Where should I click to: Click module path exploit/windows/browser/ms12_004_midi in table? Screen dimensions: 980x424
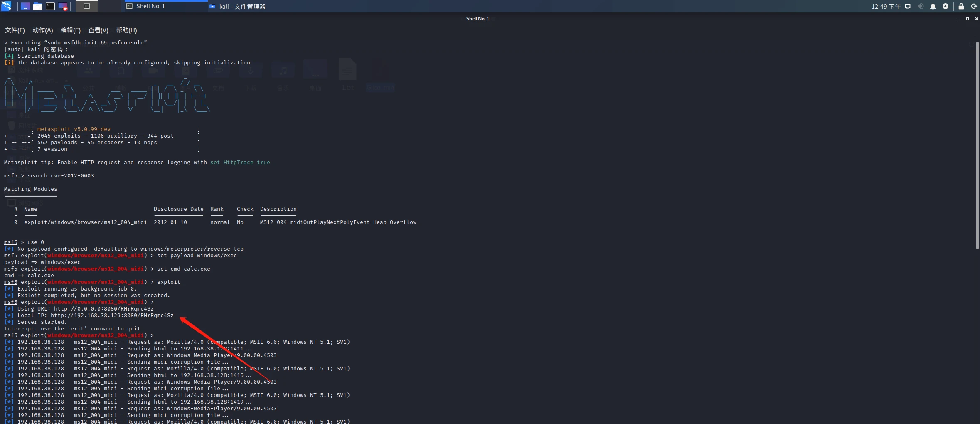86,222
